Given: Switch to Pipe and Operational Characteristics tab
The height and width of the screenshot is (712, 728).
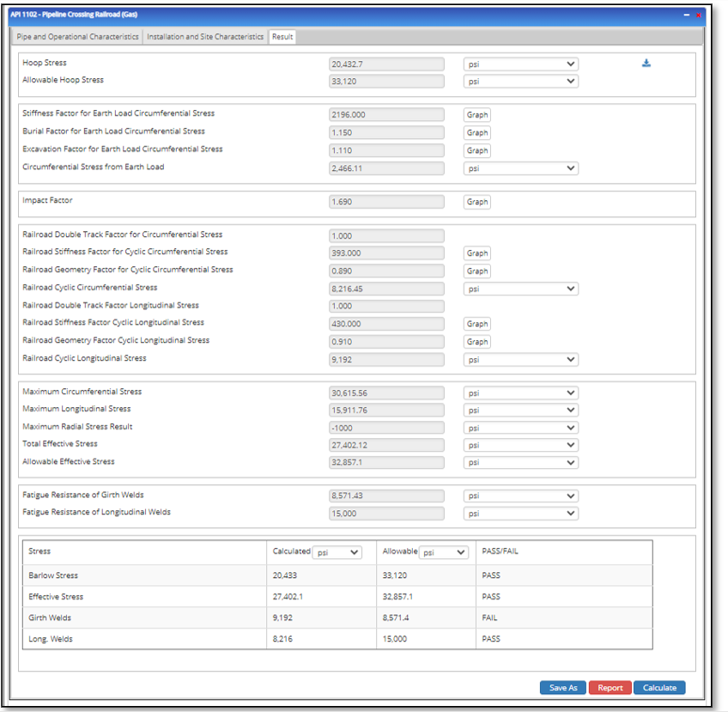Looking at the screenshot, I should tap(77, 37).
